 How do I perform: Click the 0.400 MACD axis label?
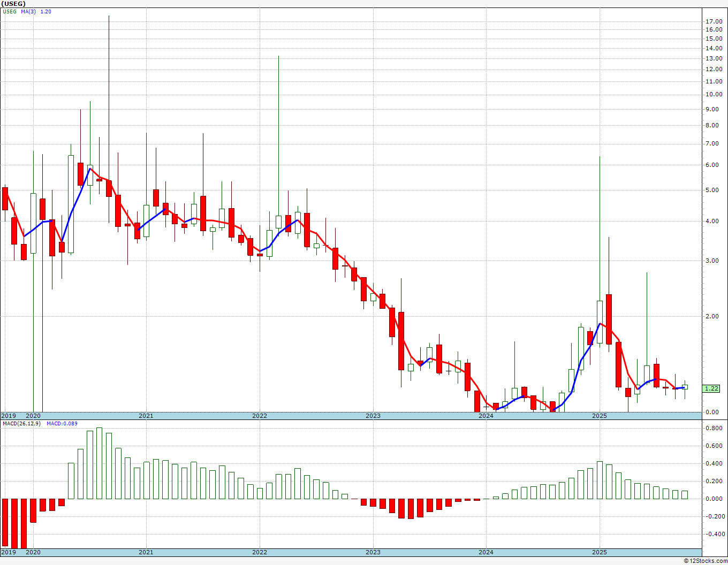[714, 464]
